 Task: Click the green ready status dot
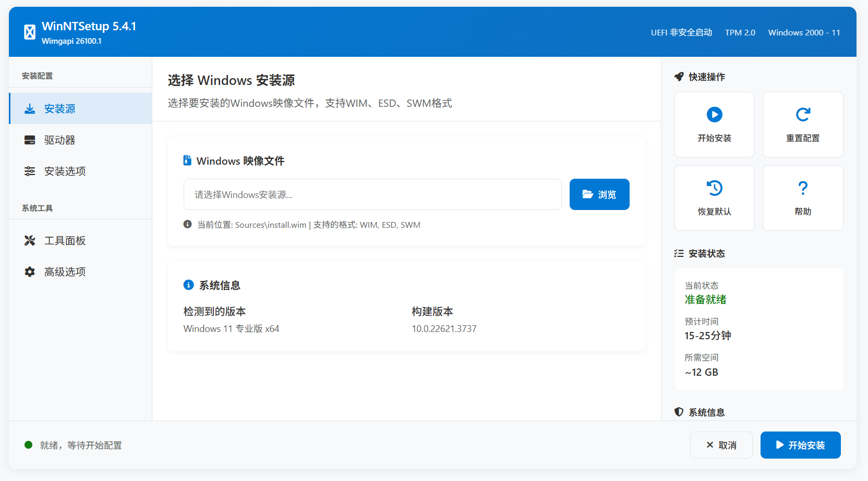[x=29, y=445]
